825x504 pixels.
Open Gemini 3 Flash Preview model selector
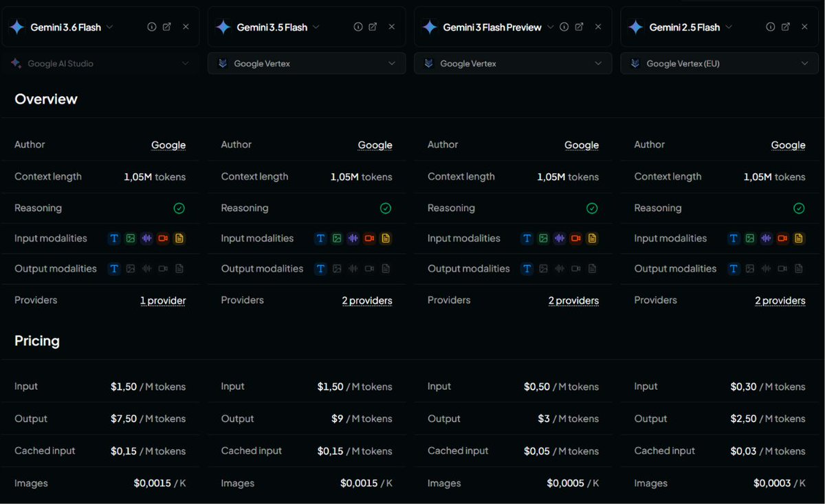[x=550, y=27]
